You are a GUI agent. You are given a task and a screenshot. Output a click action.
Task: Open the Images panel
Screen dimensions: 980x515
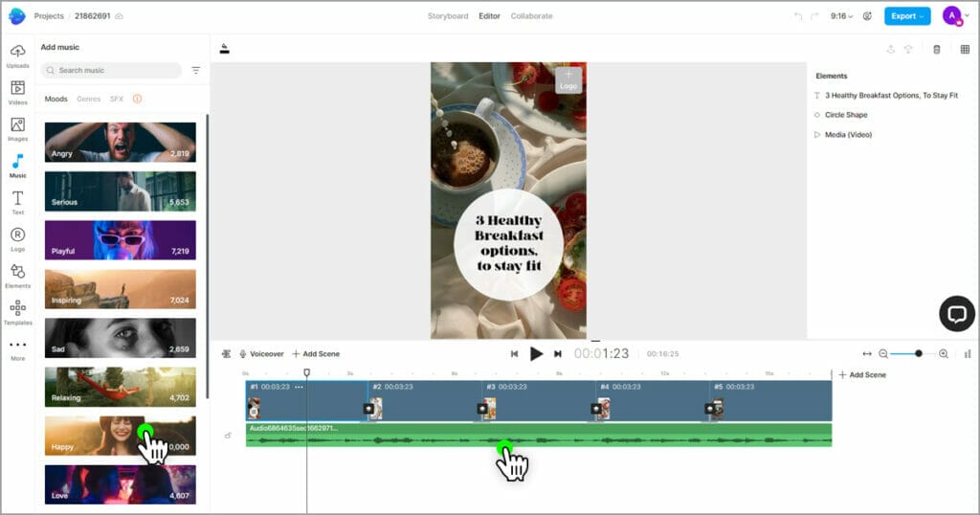pos(17,129)
